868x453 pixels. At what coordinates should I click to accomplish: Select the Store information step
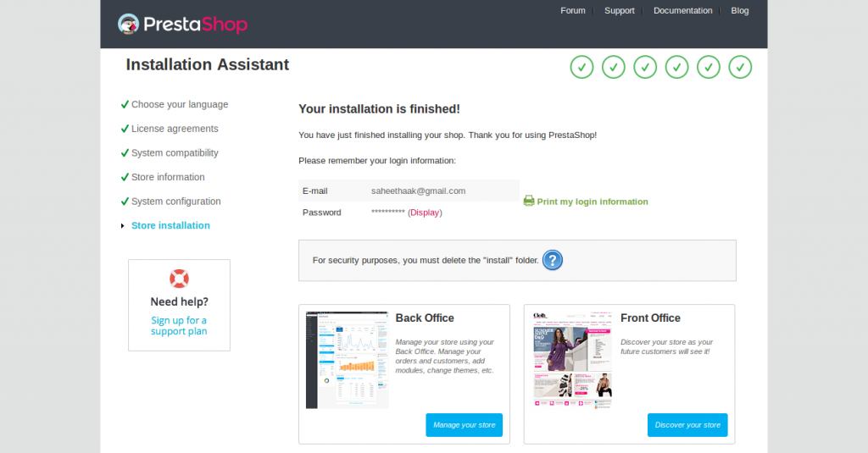(x=168, y=177)
